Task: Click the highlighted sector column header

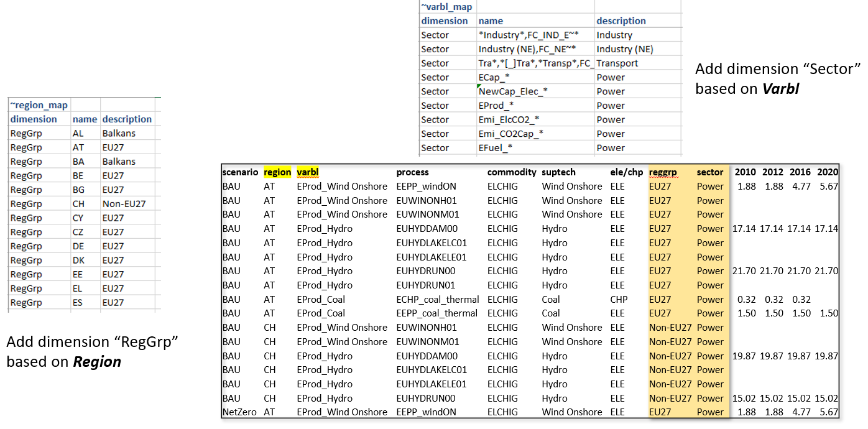Action: pyautogui.click(x=710, y=172)
